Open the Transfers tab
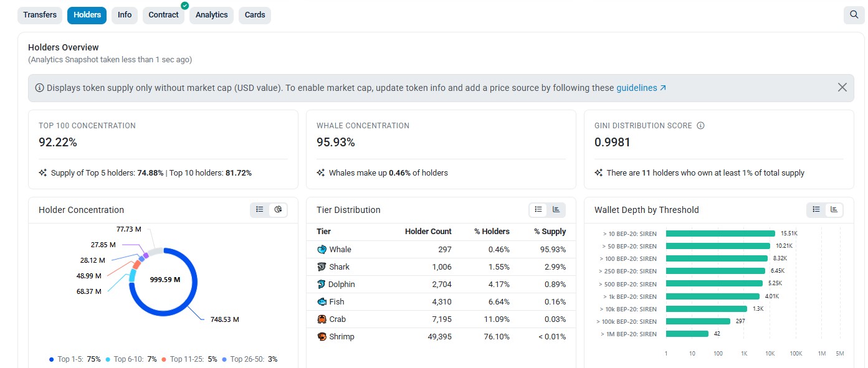Screen dimensions: 868x368 point(40,15)
